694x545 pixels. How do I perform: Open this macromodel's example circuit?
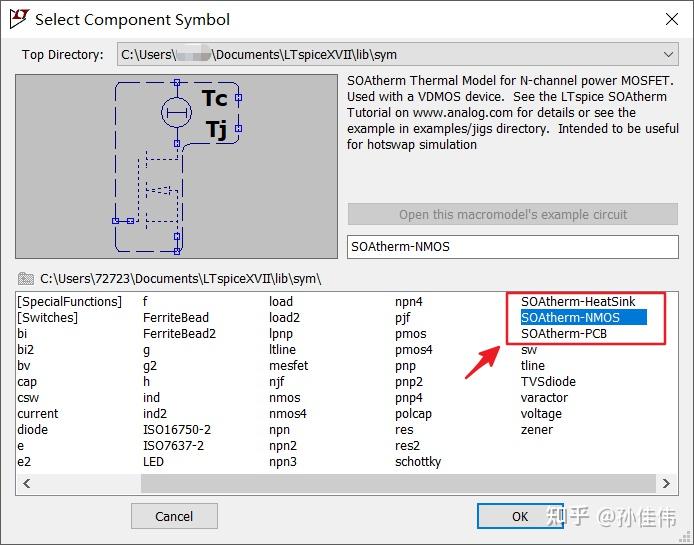pos(513,215)
